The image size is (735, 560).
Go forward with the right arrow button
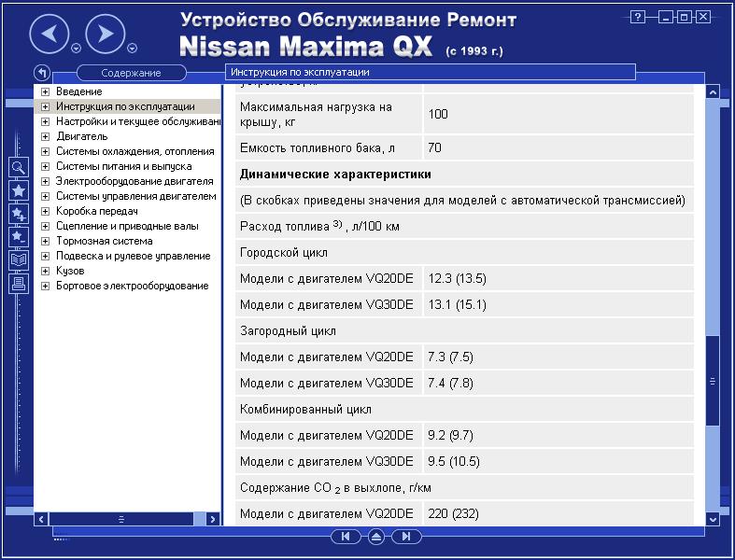coord(106,35)
